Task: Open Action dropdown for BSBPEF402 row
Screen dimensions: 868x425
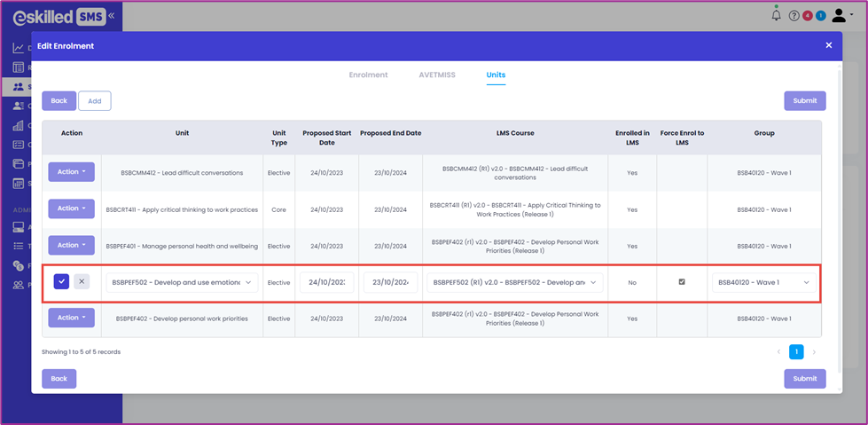Action: (x=72, y=318)
